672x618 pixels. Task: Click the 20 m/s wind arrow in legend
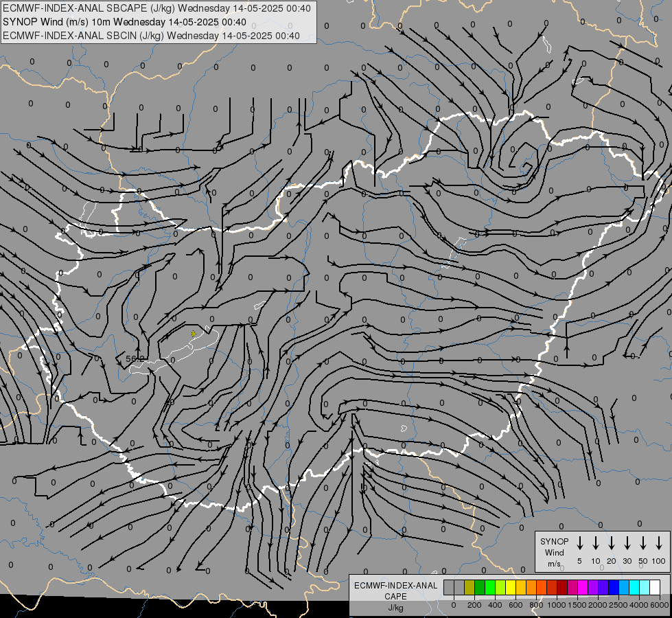pyautogui.click(x=612, y=543)
